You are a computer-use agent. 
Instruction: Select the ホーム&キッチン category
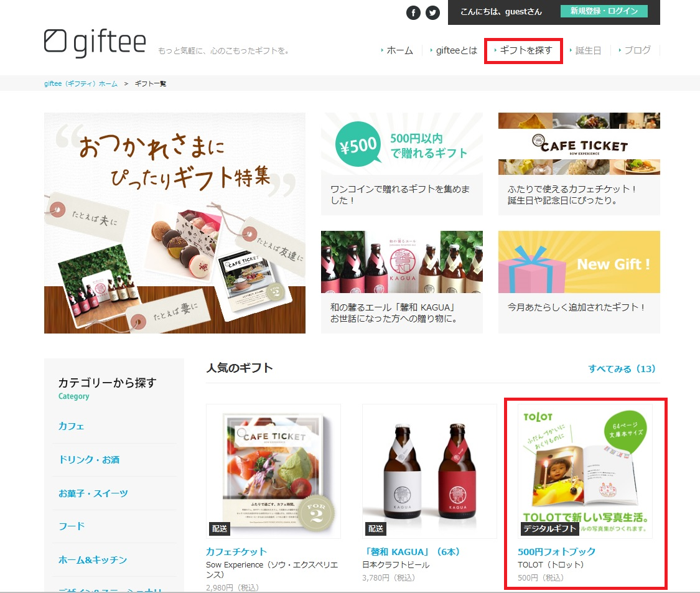pyautogui.click(x=93, y=559)
